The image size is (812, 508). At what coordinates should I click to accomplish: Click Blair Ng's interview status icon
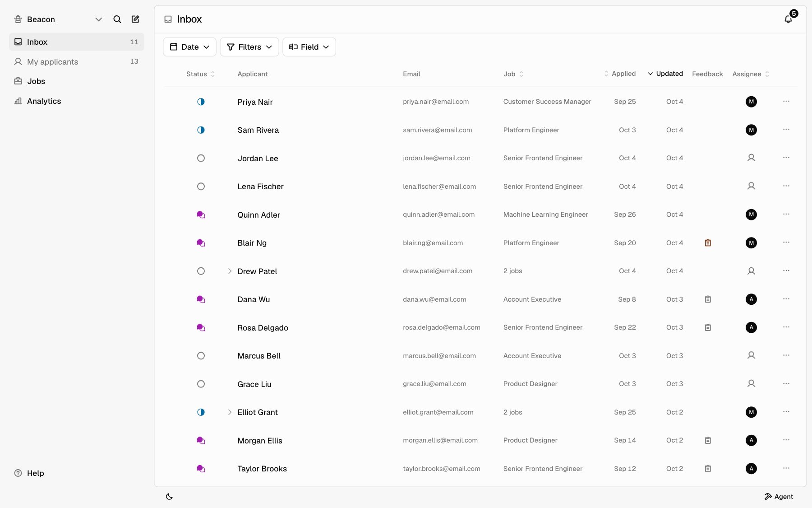tap(201, 243)
